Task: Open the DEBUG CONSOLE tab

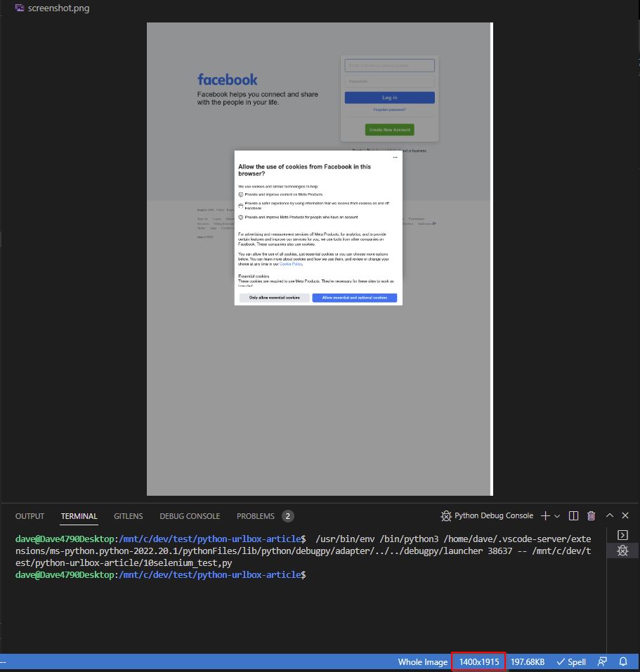Action: 190,516
